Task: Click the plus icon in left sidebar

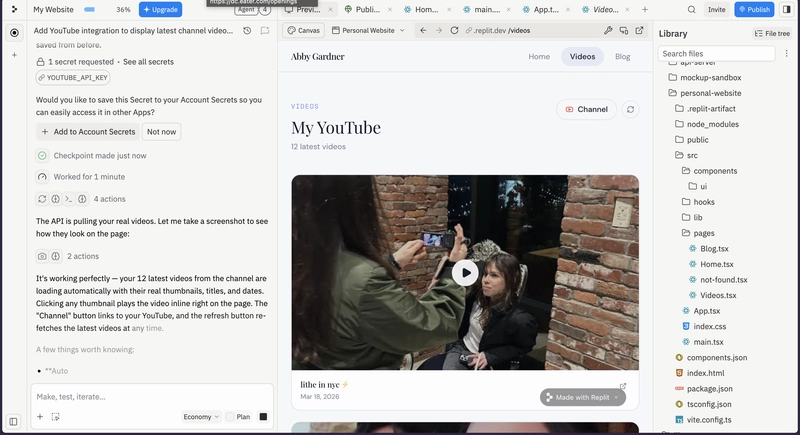Action: click(x=14, y=55)
